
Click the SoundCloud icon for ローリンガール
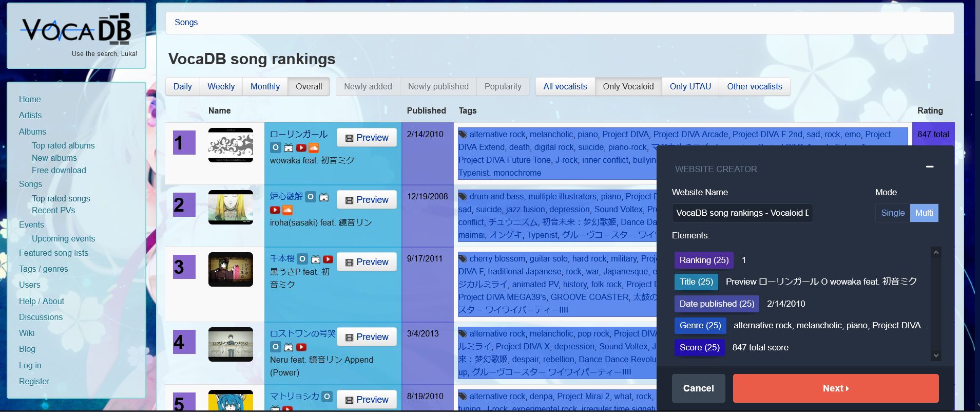tap(314, 148)
